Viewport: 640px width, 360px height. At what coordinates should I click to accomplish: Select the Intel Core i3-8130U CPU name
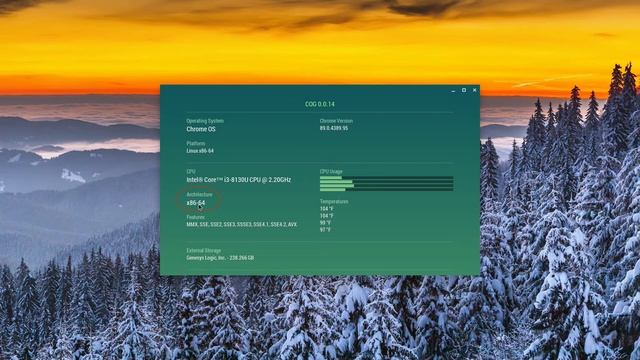[239, 180]
